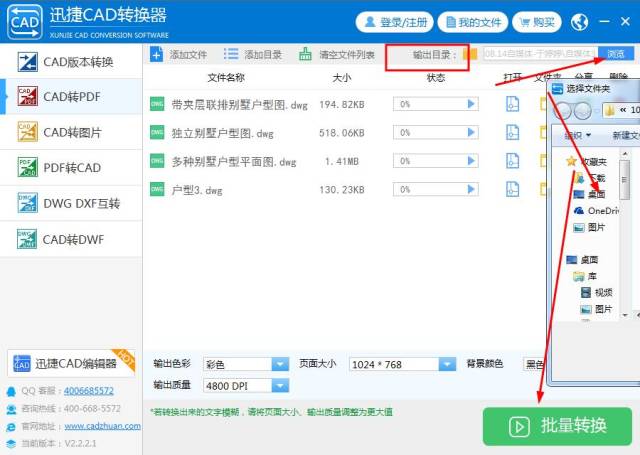Start conversion of 带夹层联排别墅户型图.dwg with play arrow
Viewport: 640px width, 455px height.
tap(471, 104)
